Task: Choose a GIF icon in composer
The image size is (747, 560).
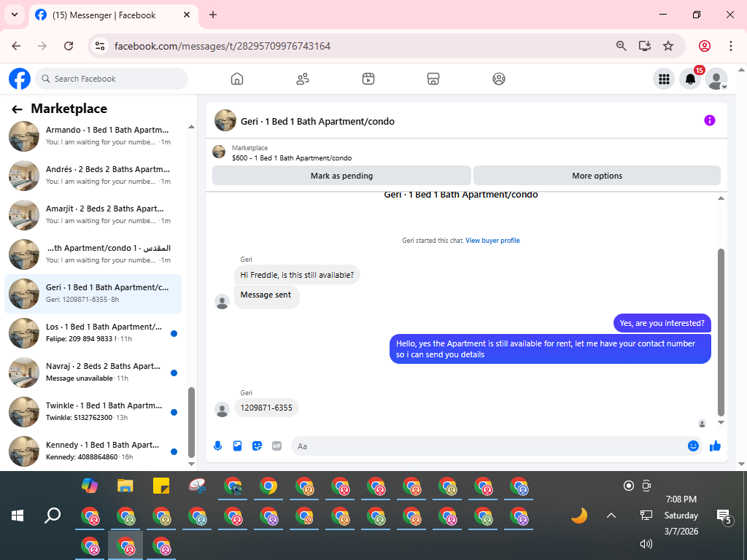Action: pyautogui.click(x=276, y=446)
